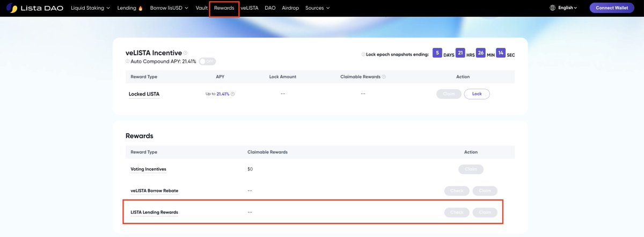Expand the Sources dropdown menu
This screenshot has height=237, width=644.
317,8
